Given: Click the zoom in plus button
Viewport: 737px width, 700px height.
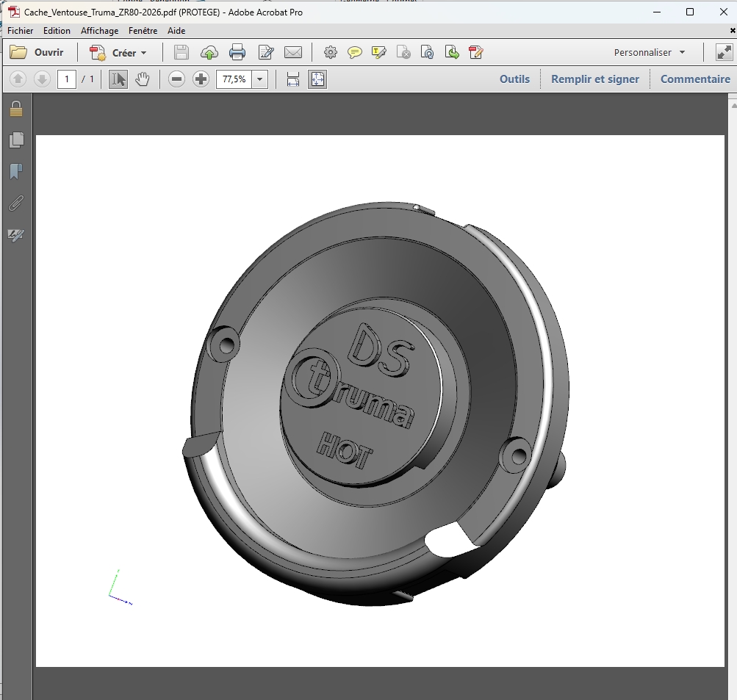Looking at the screenshot, I should coord(201,79).
